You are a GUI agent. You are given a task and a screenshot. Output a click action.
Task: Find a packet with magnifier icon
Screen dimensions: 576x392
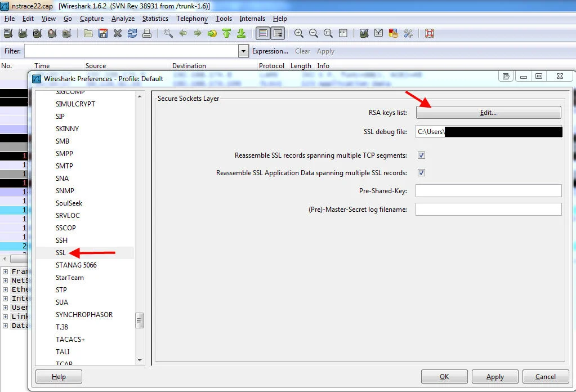click(168, 33)
